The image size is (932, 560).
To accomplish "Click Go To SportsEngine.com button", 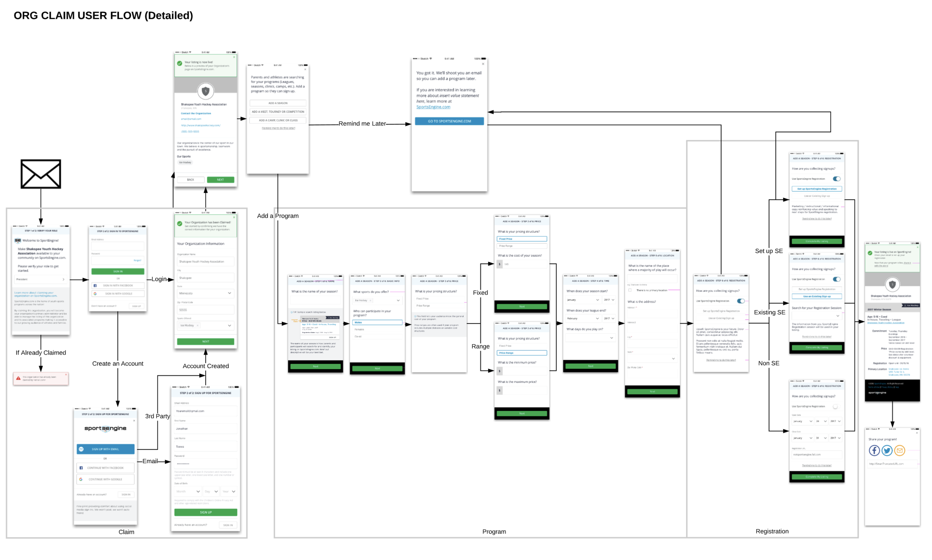I will click(449, 121).
